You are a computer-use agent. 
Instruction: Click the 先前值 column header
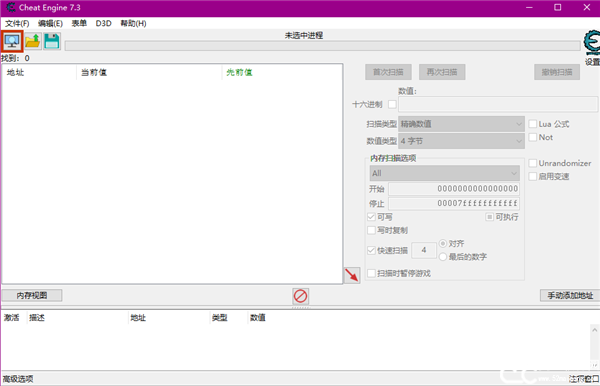tap(282, 72)
